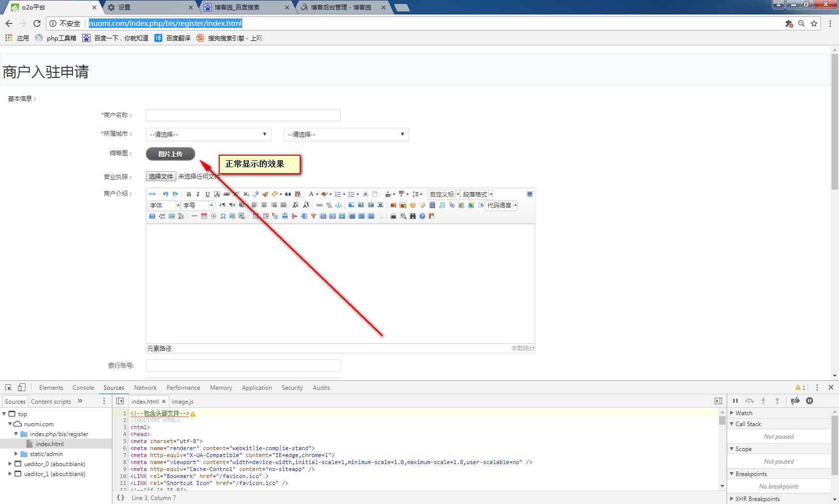Click the horizontal rule icon
Image resolution: width=839 pixels, height=504 pixels.
click(x=194, y=216)
